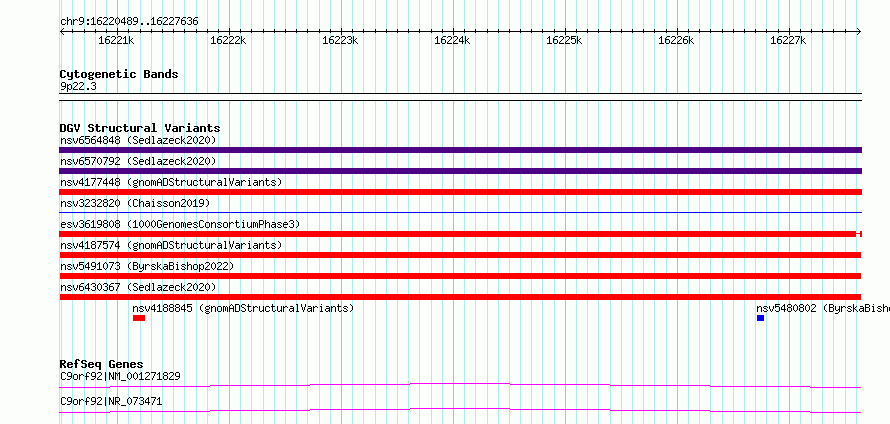Screen dimensions: 890x424
Task: Click the 16226k ruler tick label
Action: (x=676, y=40)
